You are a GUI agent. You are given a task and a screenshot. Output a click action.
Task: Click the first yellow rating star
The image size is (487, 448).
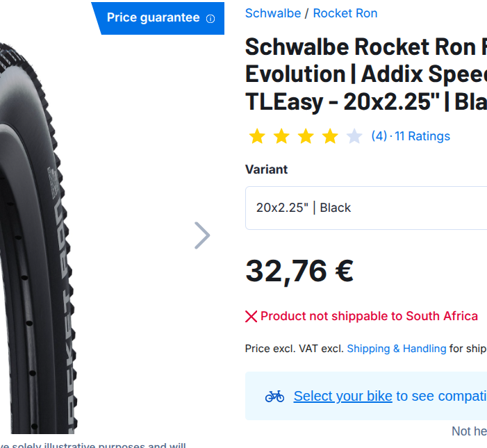(257, 136)
